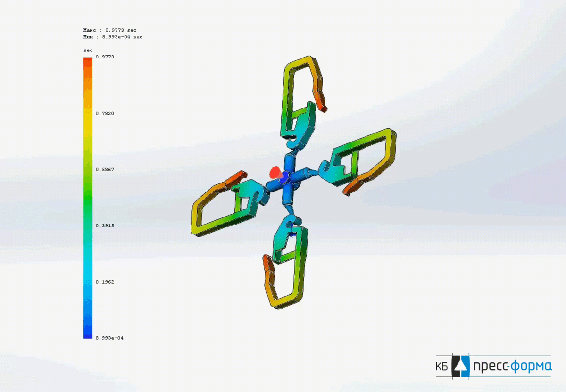Select the 0.7820 legend value

coord(105,113)
